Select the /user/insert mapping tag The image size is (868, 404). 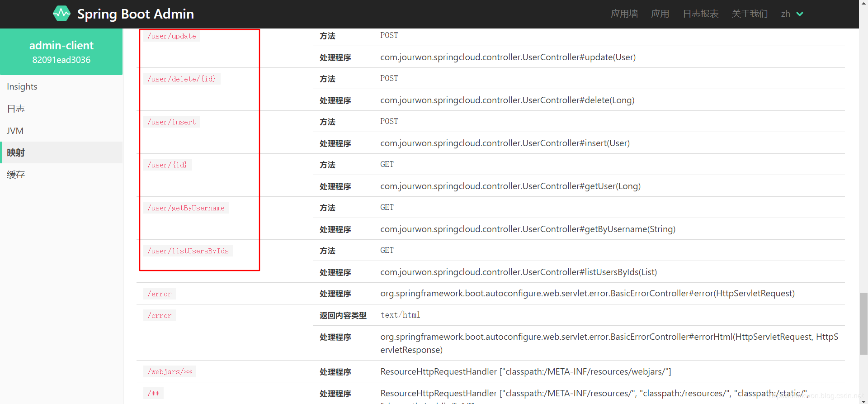(172, 122)
